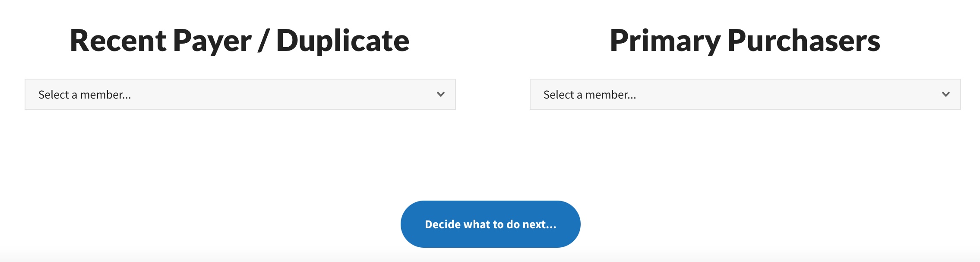Click the chevron icon in Primary Purchasers dropdown
This screenshot has height=262, width=980.
(x=945, y=94)
